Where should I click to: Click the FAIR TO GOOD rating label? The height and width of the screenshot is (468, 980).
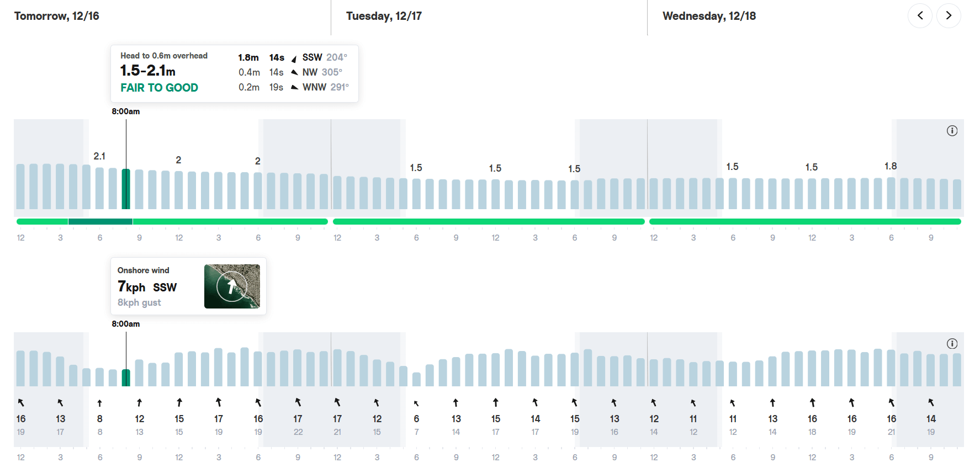tap(159, 88)
